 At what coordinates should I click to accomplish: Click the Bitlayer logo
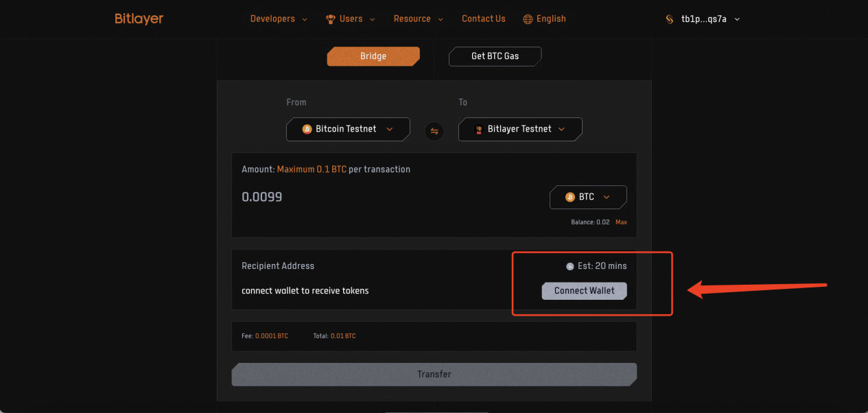pos(139,19)
